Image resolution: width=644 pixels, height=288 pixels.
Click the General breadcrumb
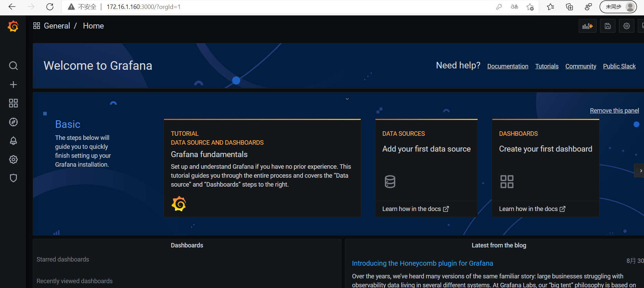57,26
